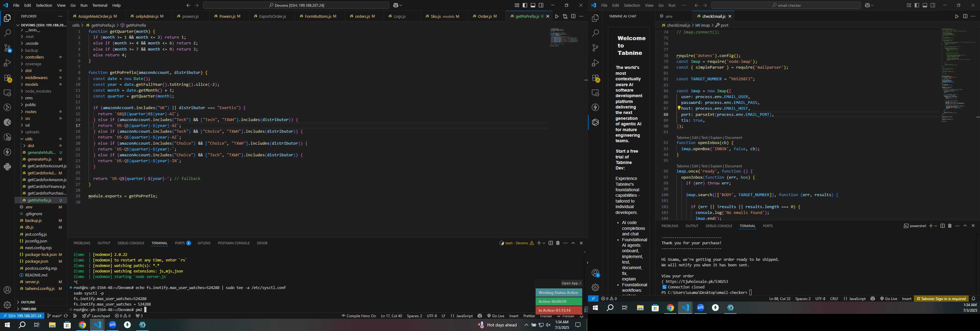
Task: Click the tjwholesale.pk order link in terminal
Action: pyautogui.click(x=697, y=281)
